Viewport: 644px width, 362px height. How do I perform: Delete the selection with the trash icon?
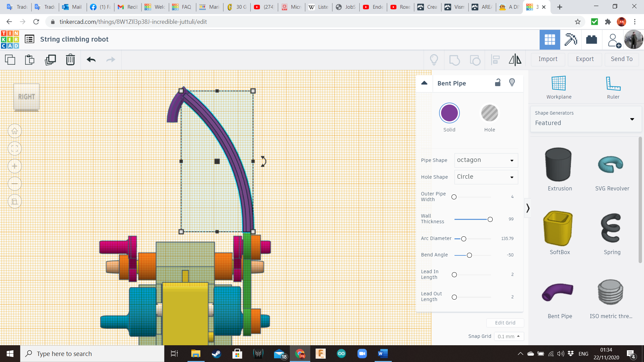click(70, 60)
